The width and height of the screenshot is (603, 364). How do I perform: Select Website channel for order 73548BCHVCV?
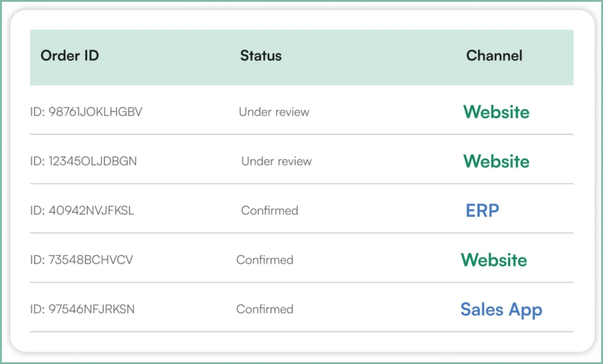click(x=494, y=260)
